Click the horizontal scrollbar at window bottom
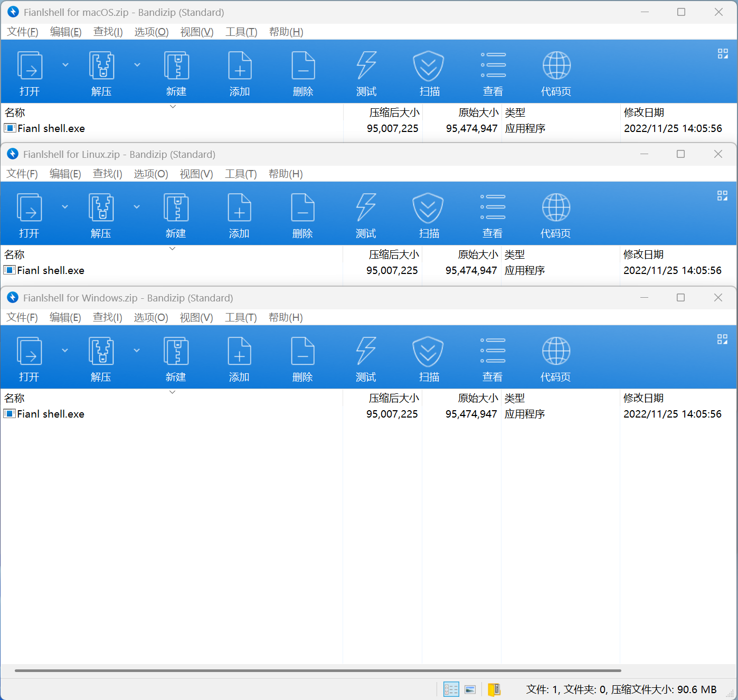Image resolution: width=738 pixels, height=700 pixels. (318, 670)
